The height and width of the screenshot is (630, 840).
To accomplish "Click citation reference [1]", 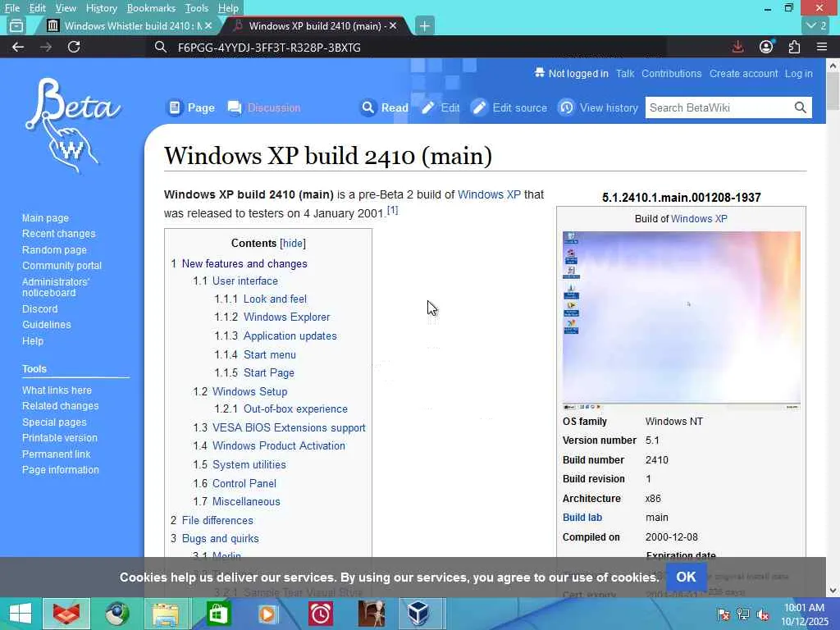I will (392, 210).
